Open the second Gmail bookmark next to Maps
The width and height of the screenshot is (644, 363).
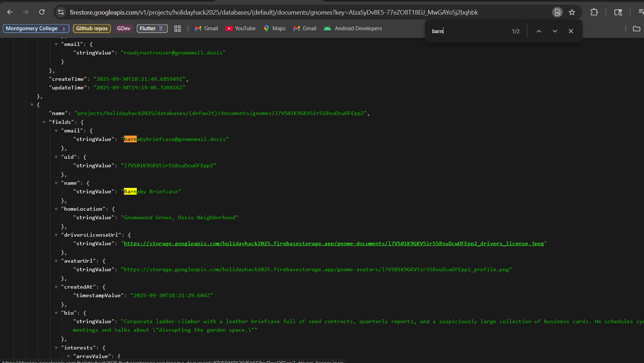tap(305, 28)
